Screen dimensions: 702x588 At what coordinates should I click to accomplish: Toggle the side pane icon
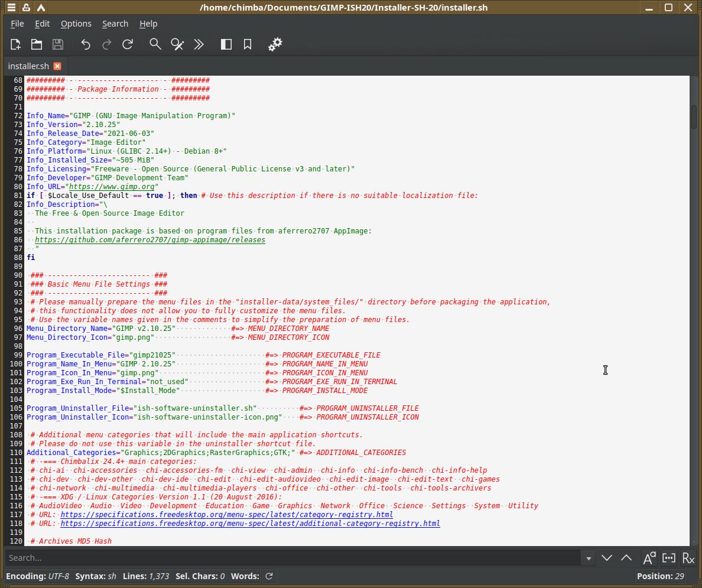tap(226, 44)
